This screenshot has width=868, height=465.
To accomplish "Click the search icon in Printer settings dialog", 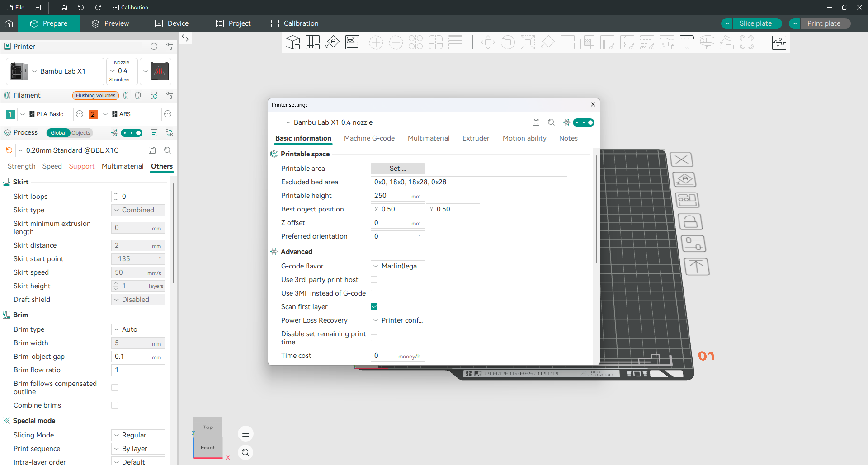I will (x=551, y=122).
